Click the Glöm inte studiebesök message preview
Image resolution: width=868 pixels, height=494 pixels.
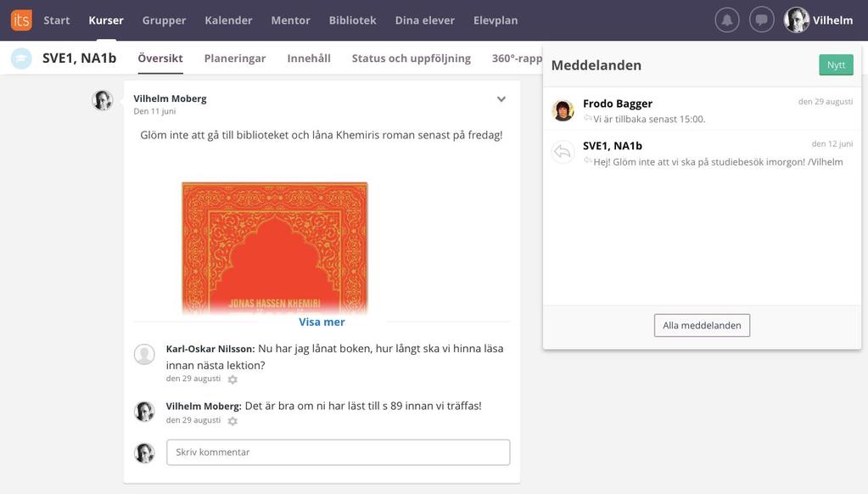(x=718, y=162)
